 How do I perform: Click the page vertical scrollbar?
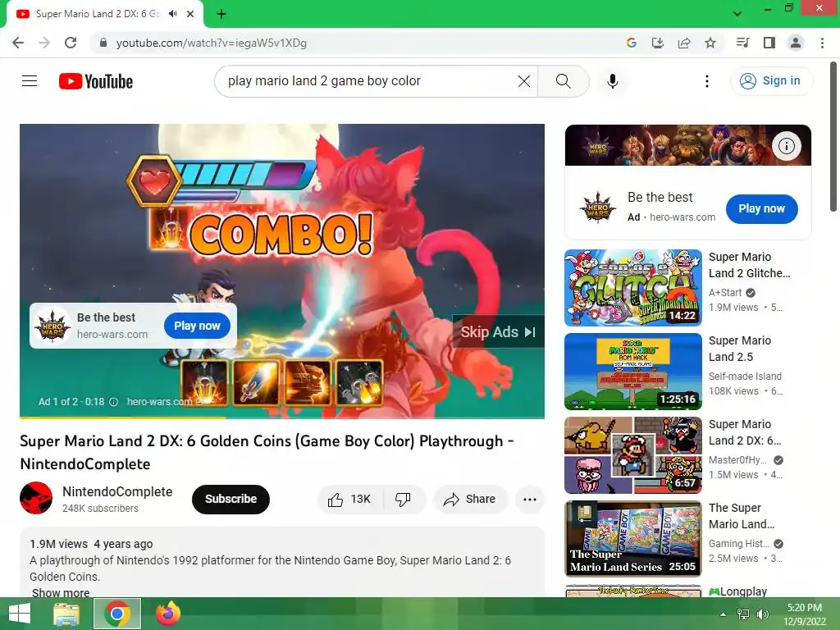[833, 137]
